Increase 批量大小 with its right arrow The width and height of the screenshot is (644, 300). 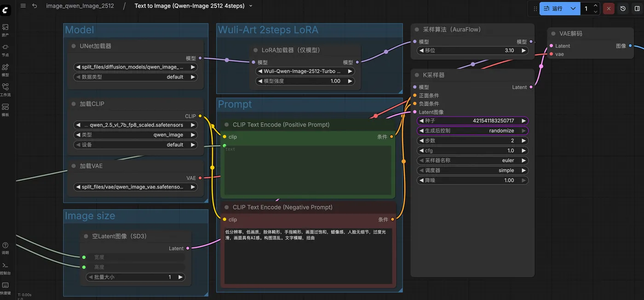pyautogui.click(x=180, y=277)
